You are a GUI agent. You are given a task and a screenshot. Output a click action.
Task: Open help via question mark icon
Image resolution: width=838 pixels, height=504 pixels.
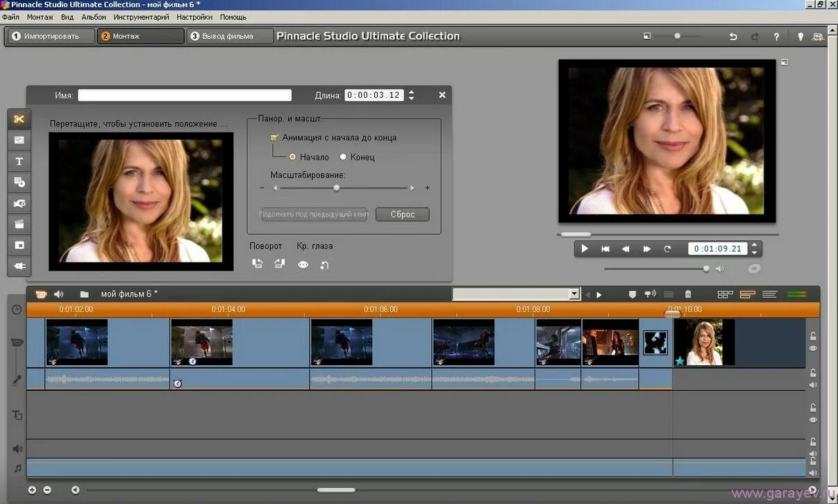(776, 37)
